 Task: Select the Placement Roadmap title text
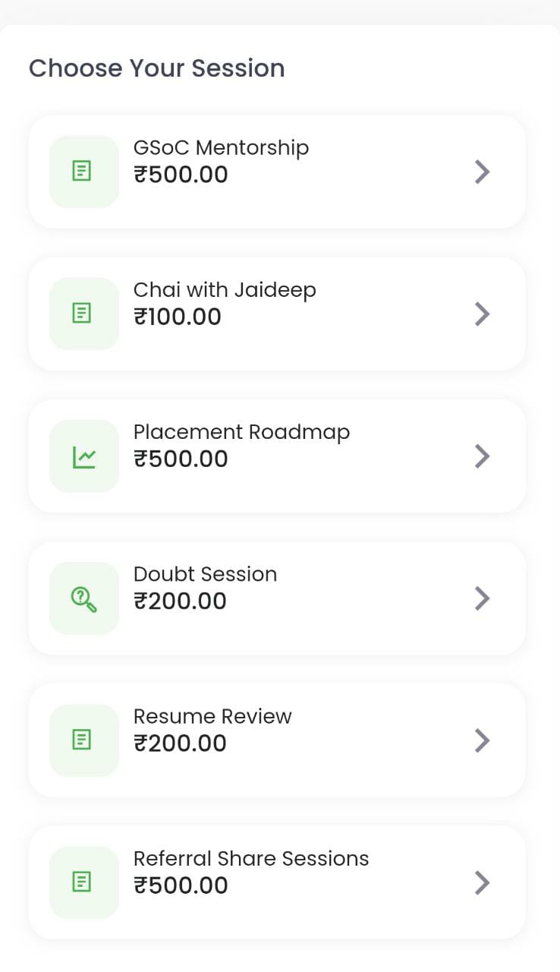(241, 432)
